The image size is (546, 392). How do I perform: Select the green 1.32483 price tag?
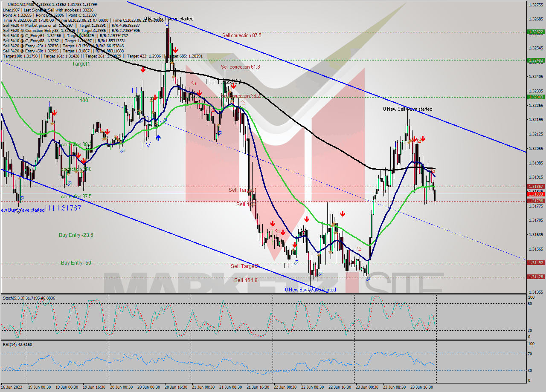coord(536,61)
